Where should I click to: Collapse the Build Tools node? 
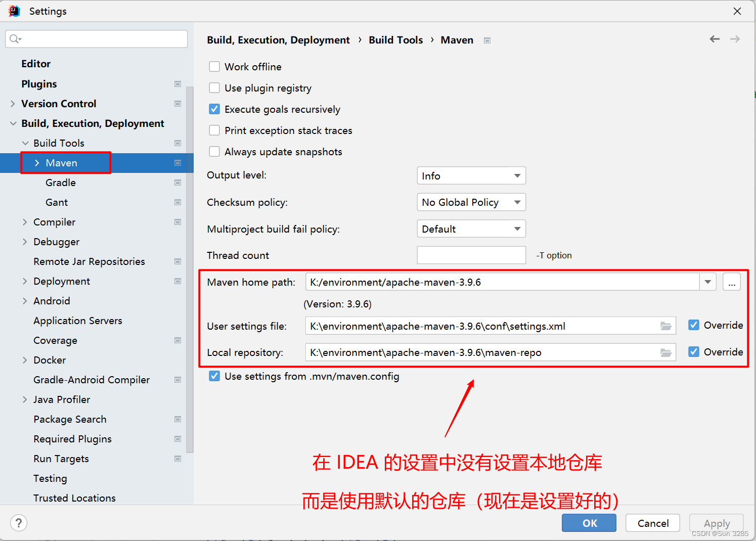[x=25, y=143]
